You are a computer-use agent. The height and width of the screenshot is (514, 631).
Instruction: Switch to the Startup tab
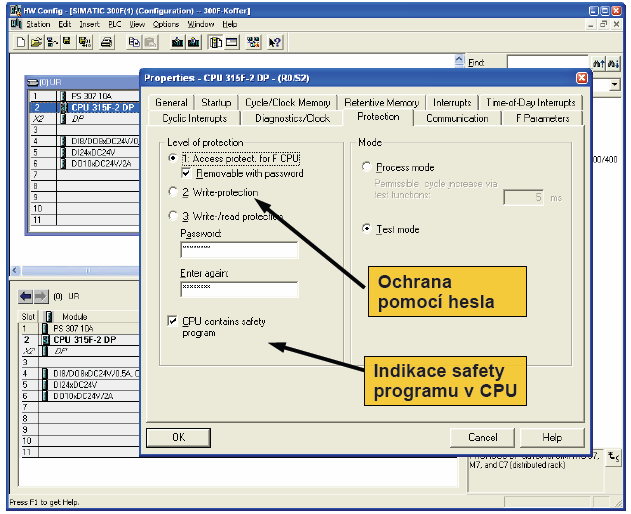[x=216, y=103]
